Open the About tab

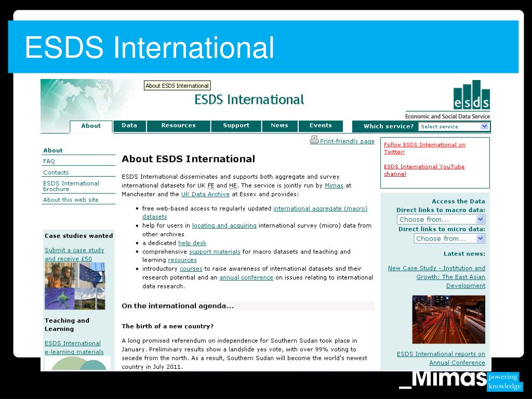tap(91, 126)
